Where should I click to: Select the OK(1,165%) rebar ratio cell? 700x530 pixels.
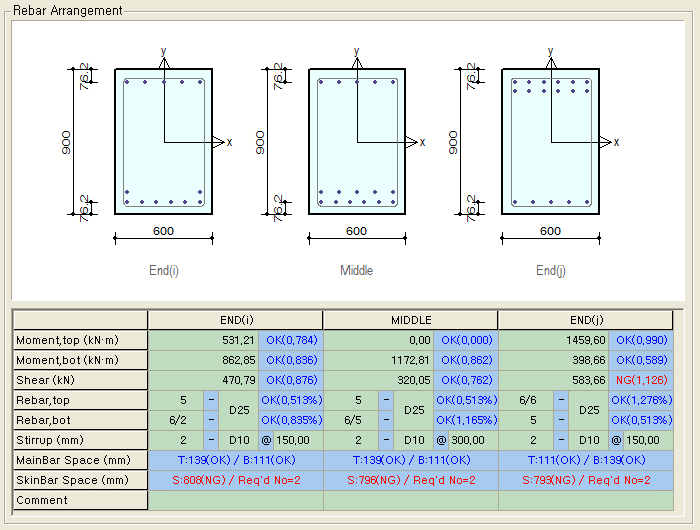click(466, 420)
